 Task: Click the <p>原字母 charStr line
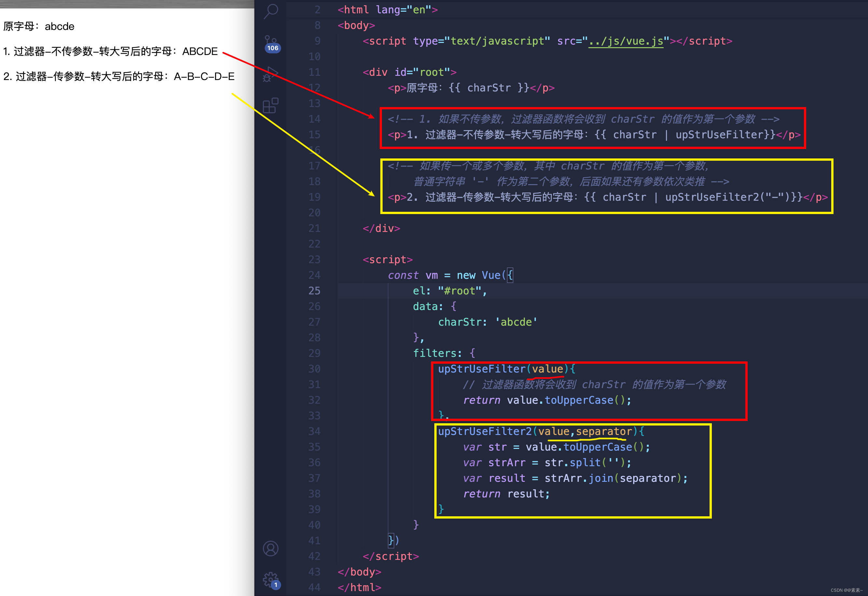click(x=471, y=88)
